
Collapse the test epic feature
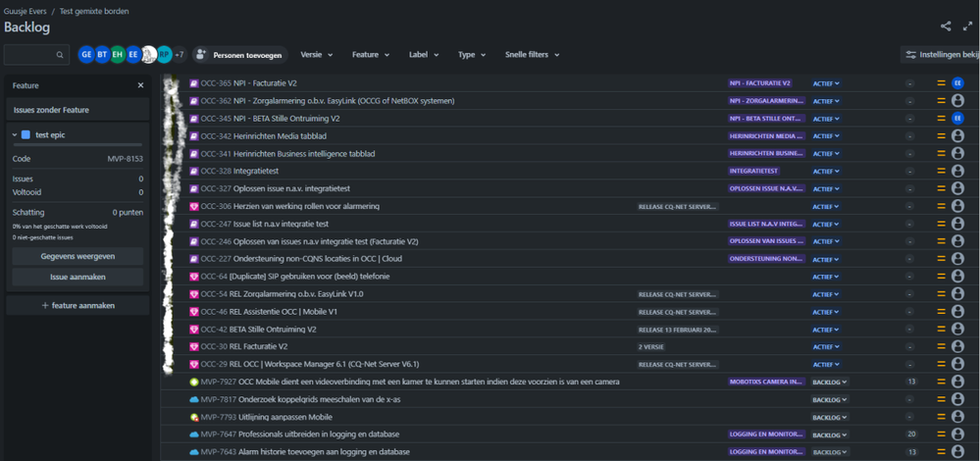point(15,135)
